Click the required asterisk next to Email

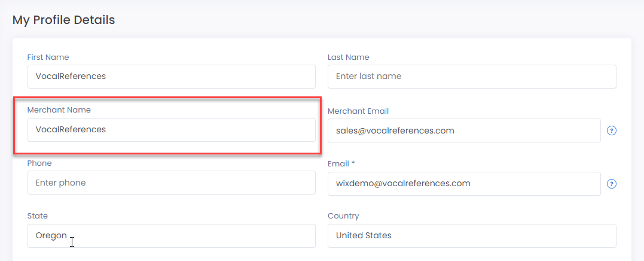(353, 163)
